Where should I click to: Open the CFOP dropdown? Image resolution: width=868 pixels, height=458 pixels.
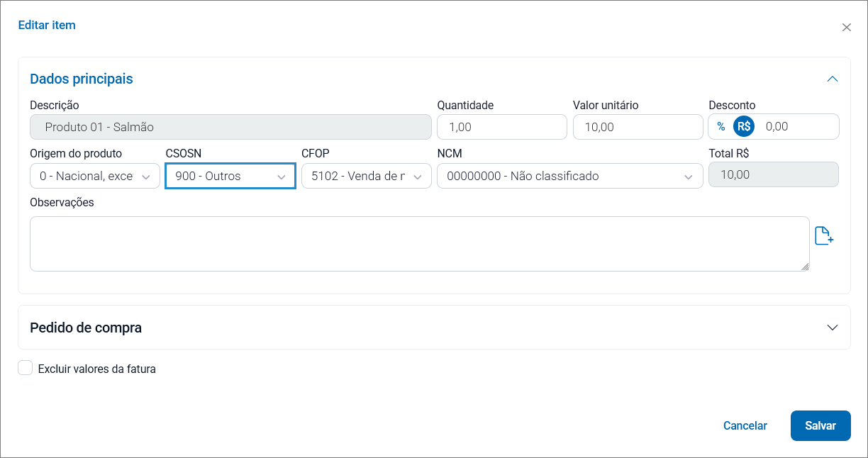[367, 176]
